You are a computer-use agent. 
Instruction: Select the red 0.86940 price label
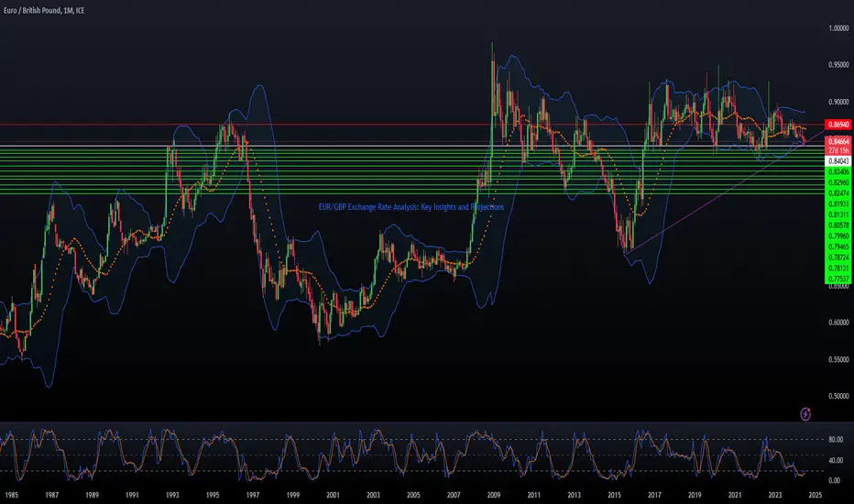pos(838,125)
